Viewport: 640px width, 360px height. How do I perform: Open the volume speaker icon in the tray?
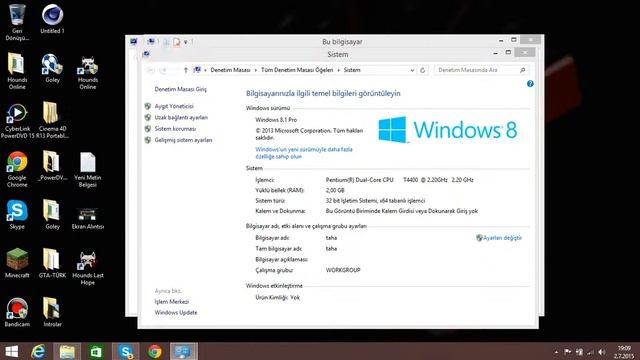coord(602,352)
